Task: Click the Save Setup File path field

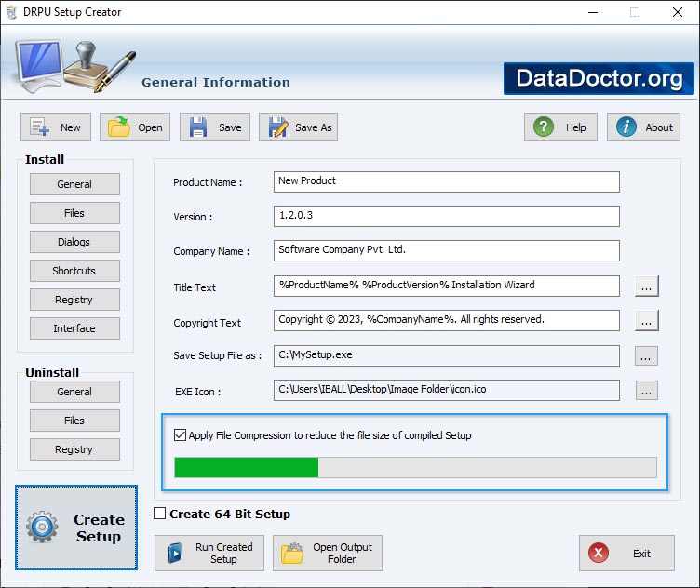Action: (x=447, y=355)
